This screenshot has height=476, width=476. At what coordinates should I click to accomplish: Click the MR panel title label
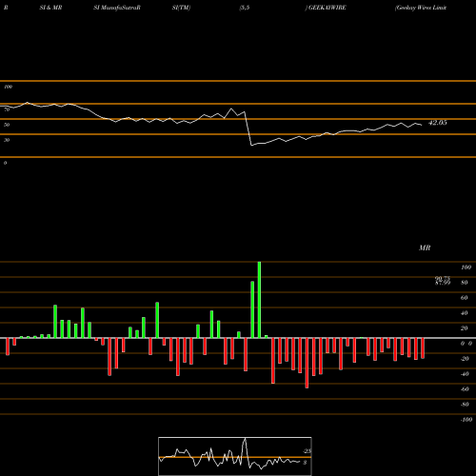425,248
